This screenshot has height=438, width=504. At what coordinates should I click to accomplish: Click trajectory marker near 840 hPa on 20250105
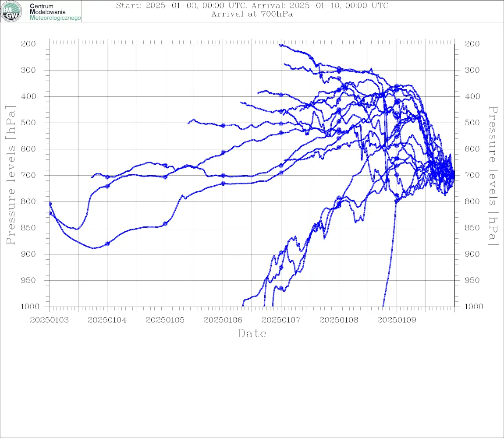tap(165, 224)
